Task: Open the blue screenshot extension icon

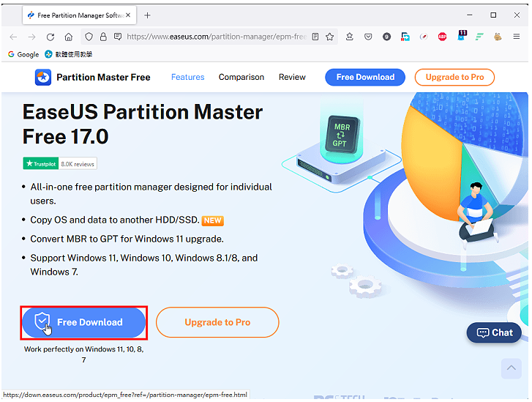Action: pos(405,37)
